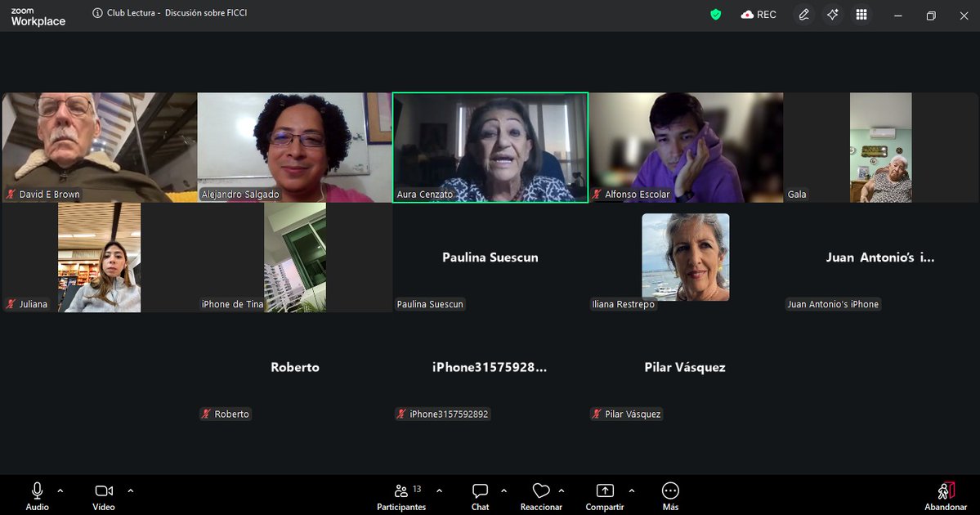Screen dimensions: 980x515
Task: Click the Iliana Restrepo name label
Action: point(623,304)
